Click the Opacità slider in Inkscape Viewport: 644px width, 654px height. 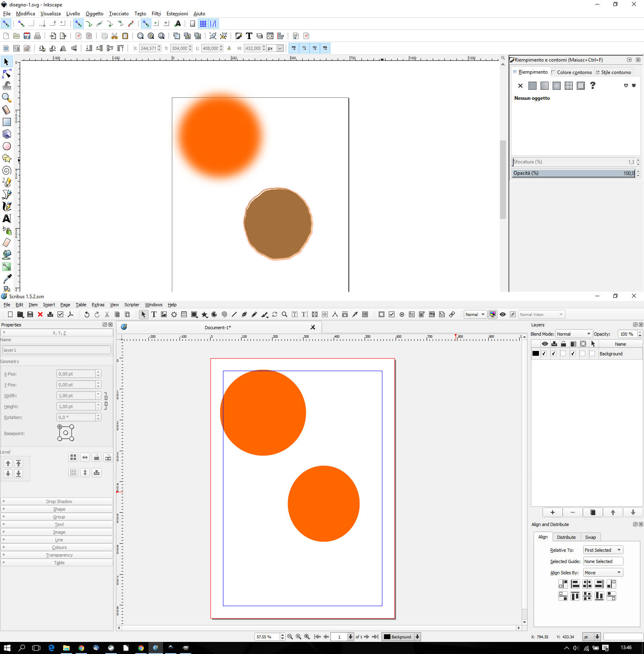pos(573,173)
